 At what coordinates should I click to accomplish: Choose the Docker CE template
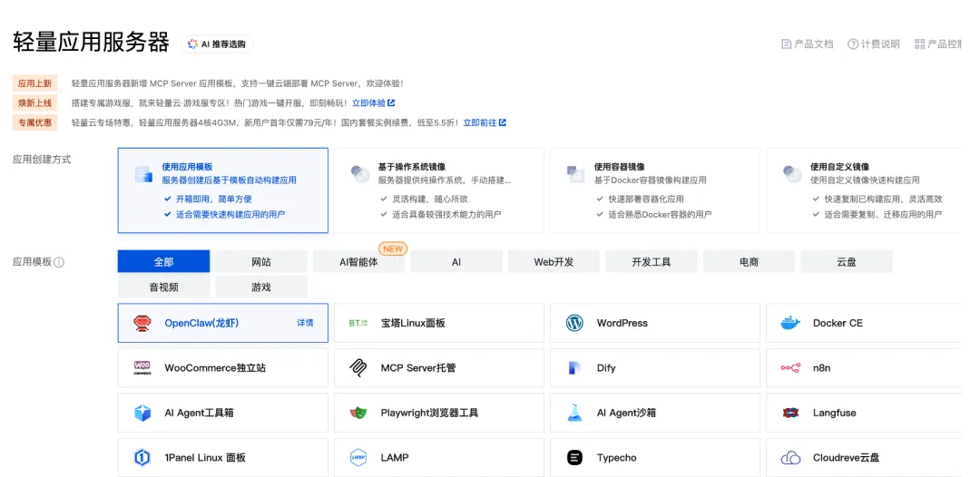point(864,323)
